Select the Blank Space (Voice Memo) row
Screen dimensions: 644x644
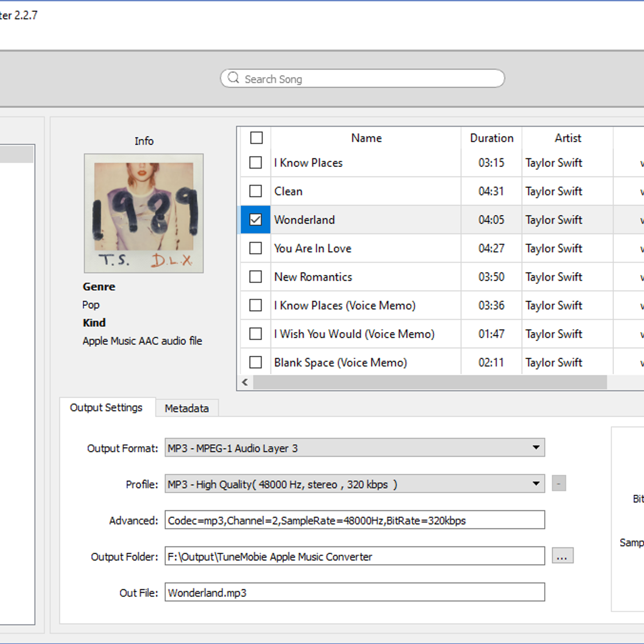click(x=340, y=363)
